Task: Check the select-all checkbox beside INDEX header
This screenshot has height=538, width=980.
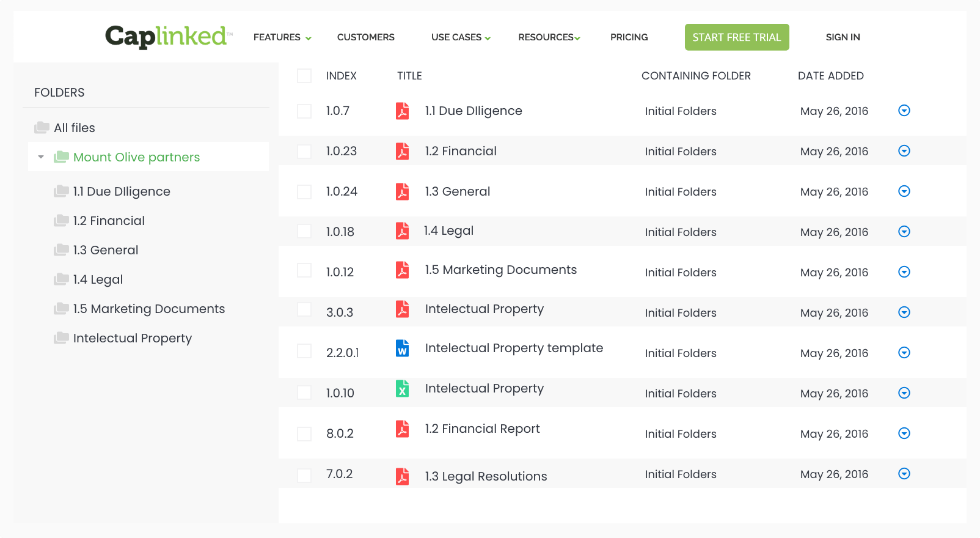Action: point(304,76)
